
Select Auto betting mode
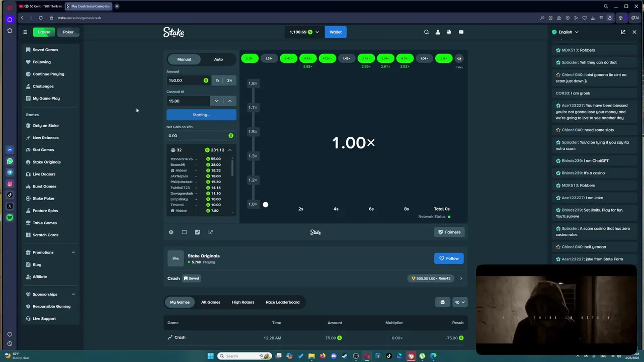[218, 59]
